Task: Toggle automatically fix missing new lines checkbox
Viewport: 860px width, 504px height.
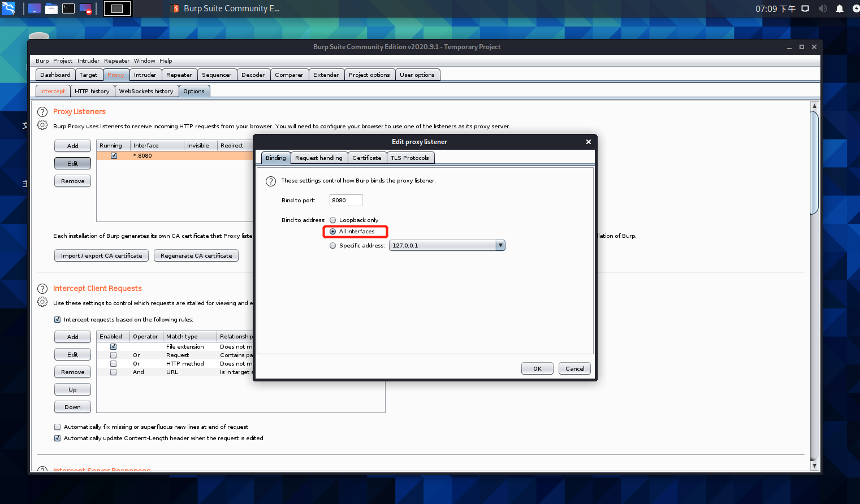Action: pyautogui.click(x=57, y=427)
